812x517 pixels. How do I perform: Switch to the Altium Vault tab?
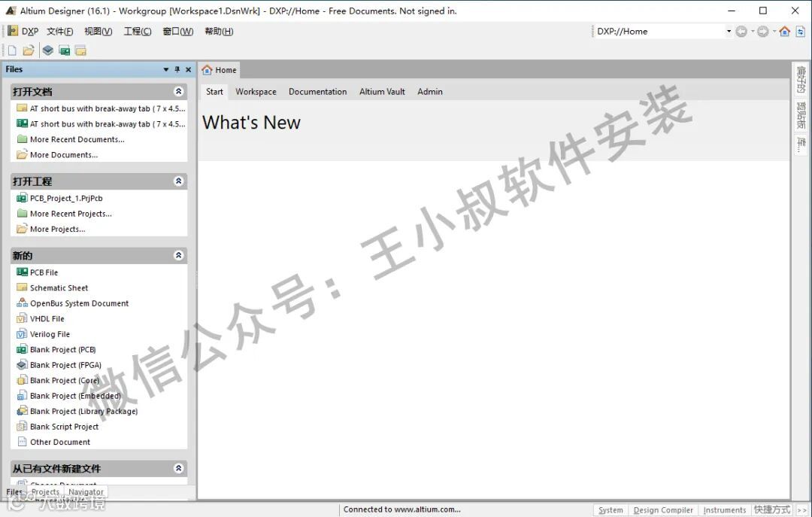click(382, 92)
